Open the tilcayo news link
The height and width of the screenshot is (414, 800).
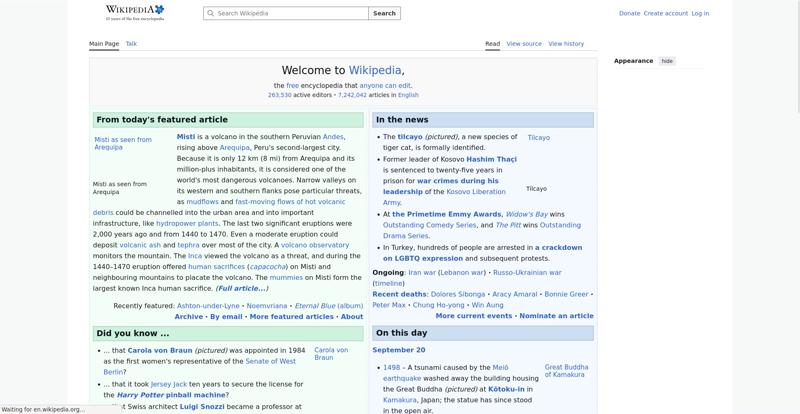(410, 137)
